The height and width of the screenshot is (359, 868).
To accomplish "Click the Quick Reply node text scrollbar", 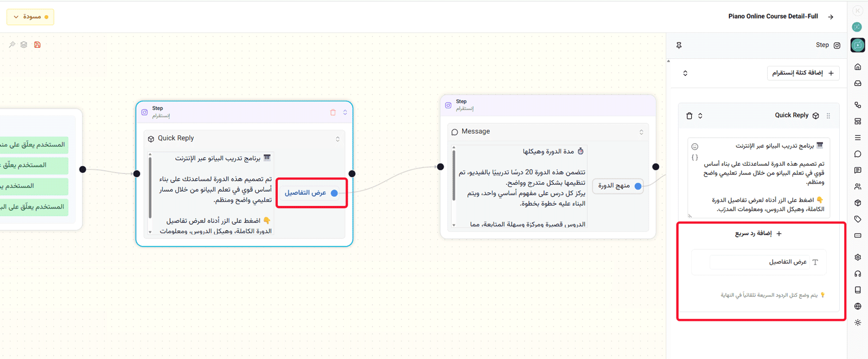I will pos(150,187).
